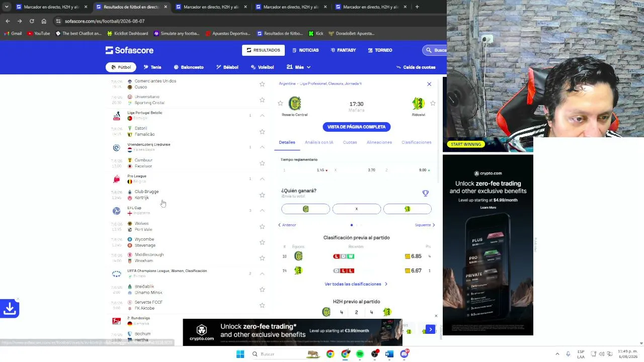Open NOTICIAS in the top navigation

[x=305, y=50]
